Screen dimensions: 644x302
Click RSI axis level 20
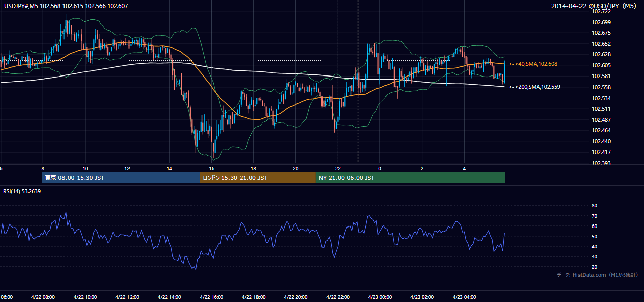pyautogui.click(x=594, y=267)
